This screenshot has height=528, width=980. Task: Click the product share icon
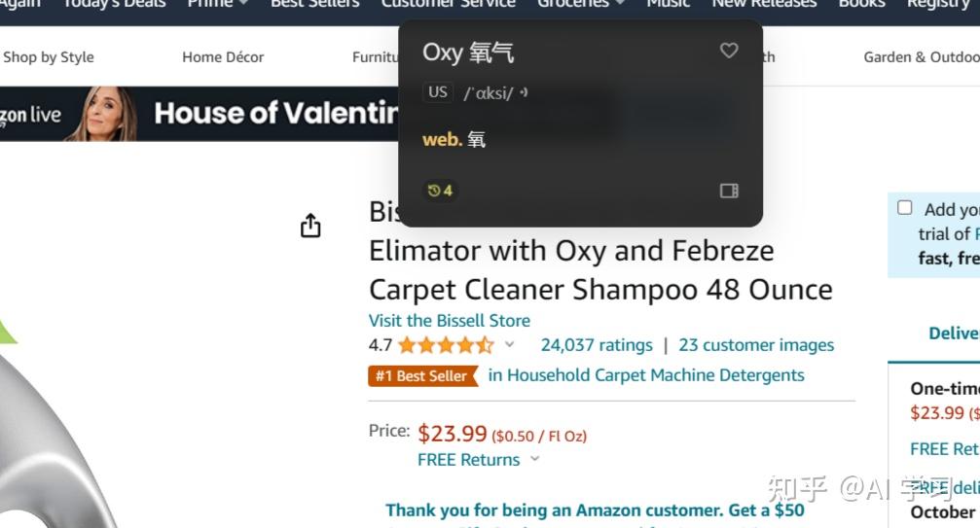[x=310, y=227]
